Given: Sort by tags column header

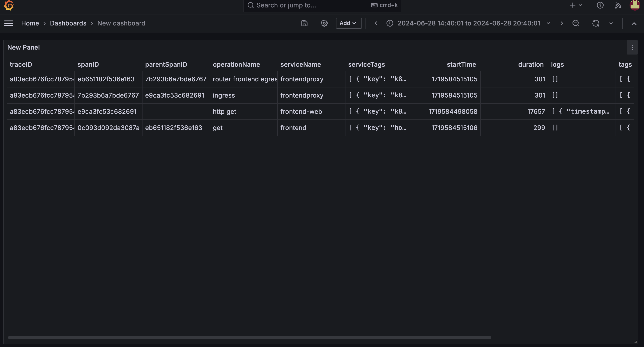Looking at the screenshot, I should (625, 64).
